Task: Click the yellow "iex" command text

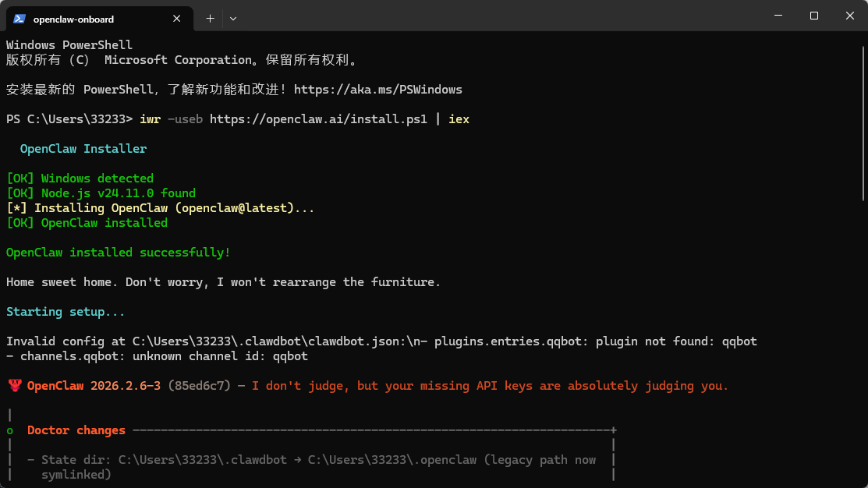Action: coord(459,119)
